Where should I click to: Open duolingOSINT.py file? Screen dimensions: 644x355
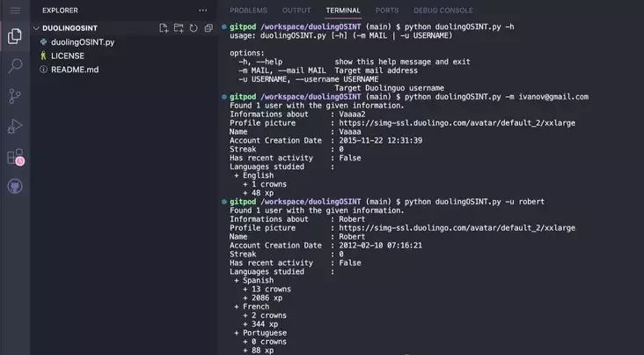coord(83,42)
